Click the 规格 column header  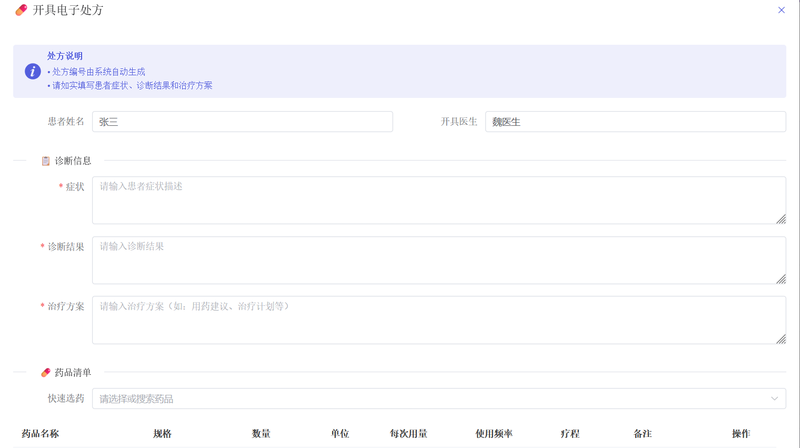click(x=162, y=434)
